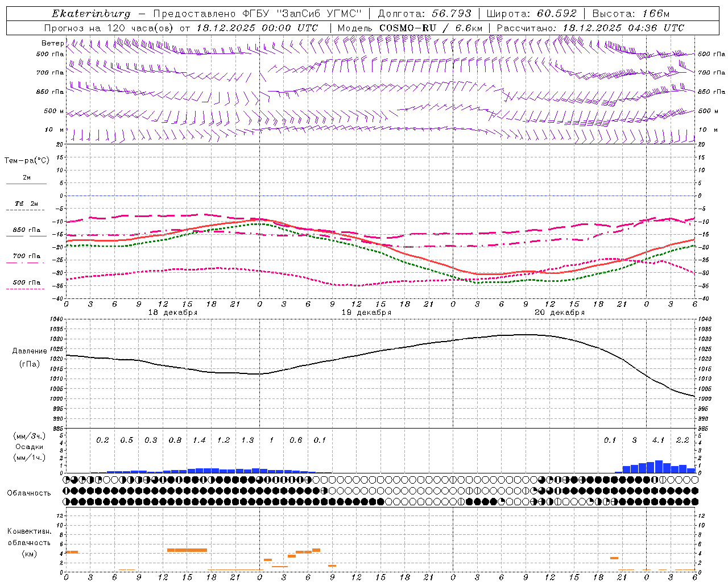Click the 0.8 precipitation value
728x582 pixels.
pos(175,440)
